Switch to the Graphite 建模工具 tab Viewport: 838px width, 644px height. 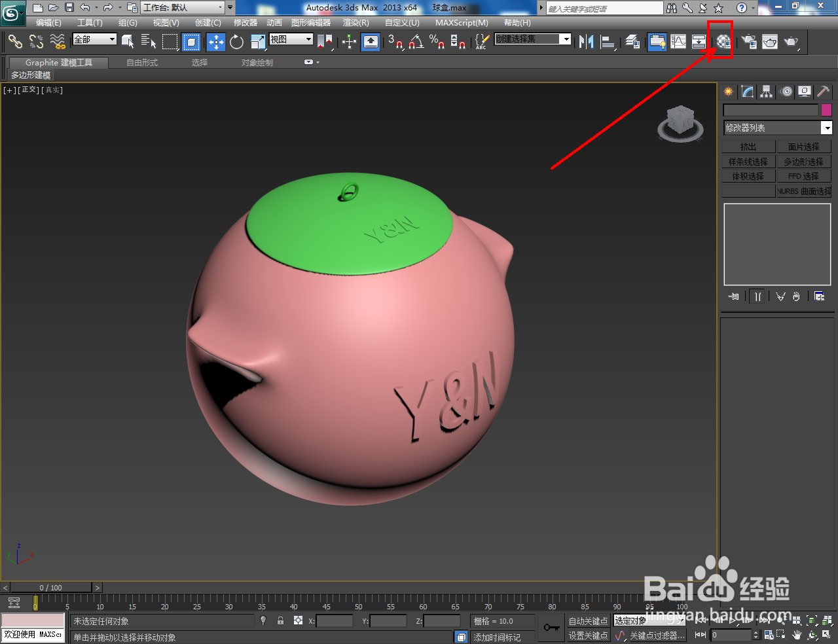coord(58,63)
